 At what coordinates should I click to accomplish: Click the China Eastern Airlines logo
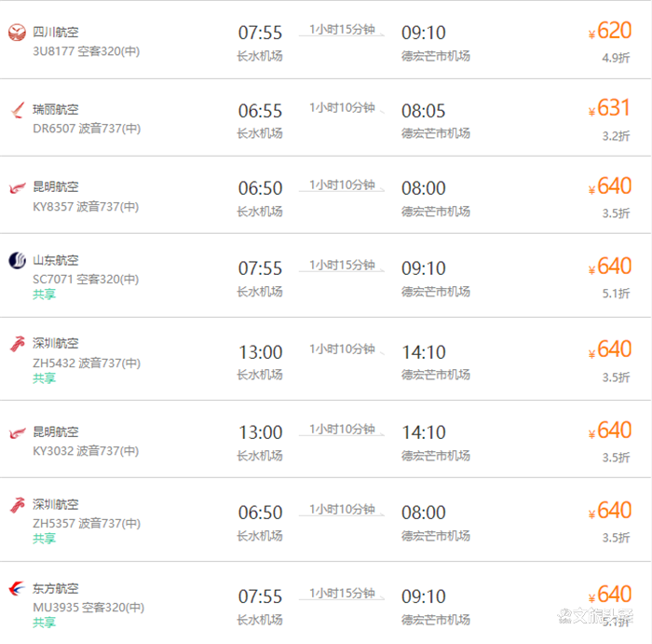[x=17, y=588]
